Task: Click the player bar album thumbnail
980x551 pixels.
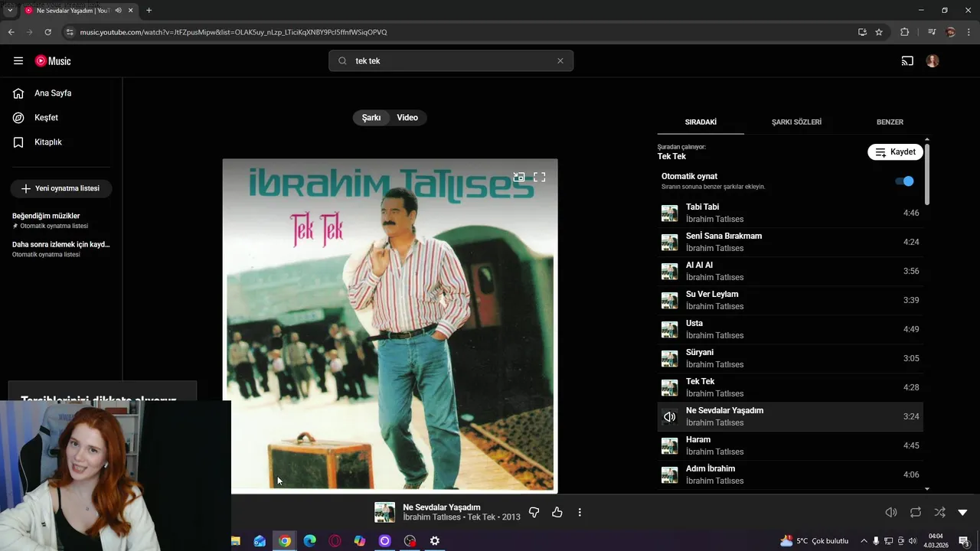Action: point(384,512)
